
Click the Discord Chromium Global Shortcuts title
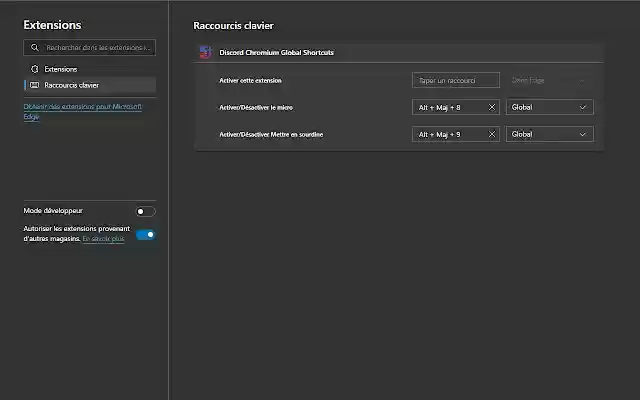(x=276, y=53)
